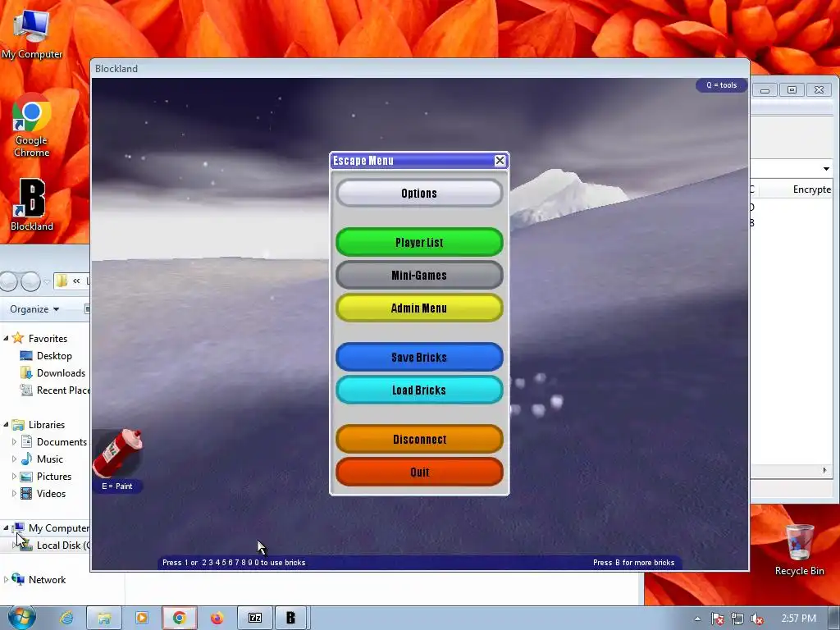Viewport: 840px width, 630px height.
Task: Click the 'Press B for more bricks' hint
Action: 633,563
